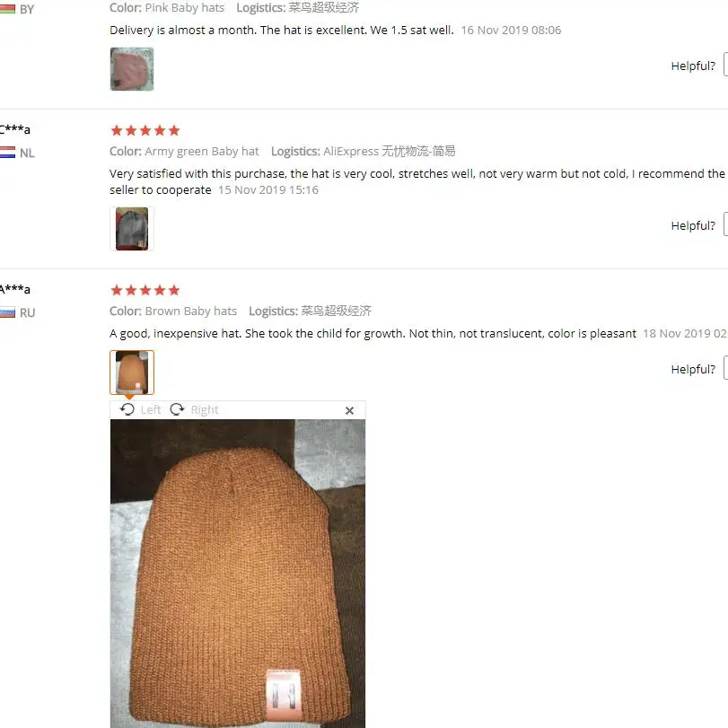Rotate the enlarged photo right
728x728 pixels.
[177, 409]
